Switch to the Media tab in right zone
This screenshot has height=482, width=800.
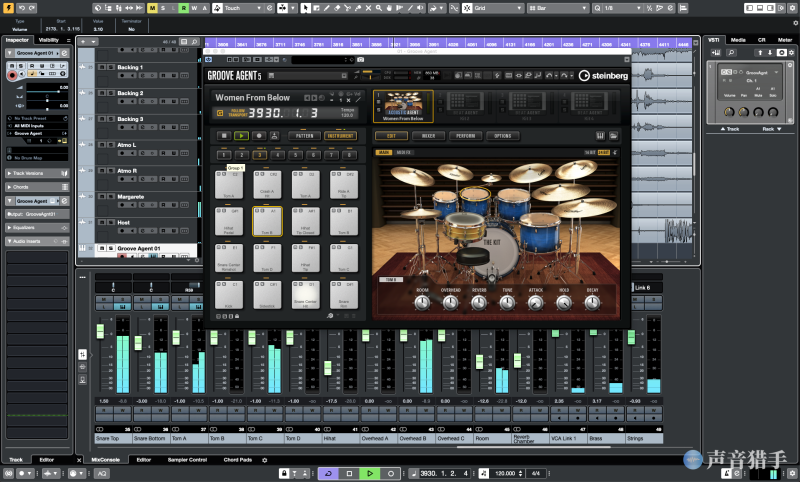coord(738,40)
